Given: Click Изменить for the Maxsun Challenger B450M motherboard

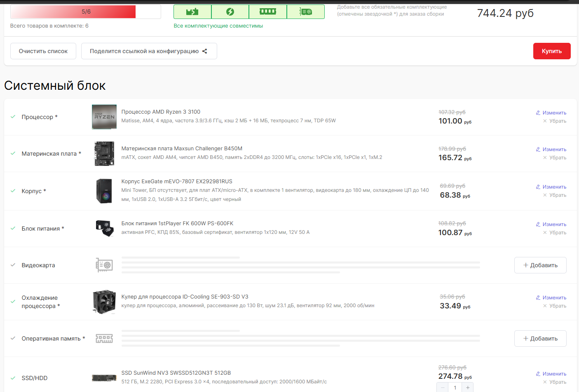Looking at the screenshot, I should point(551,149).
